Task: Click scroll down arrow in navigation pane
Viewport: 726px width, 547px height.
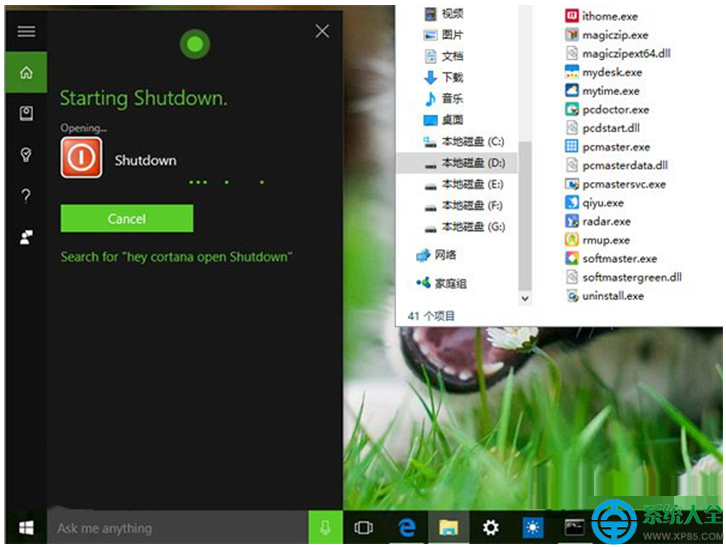Action: 526,297
